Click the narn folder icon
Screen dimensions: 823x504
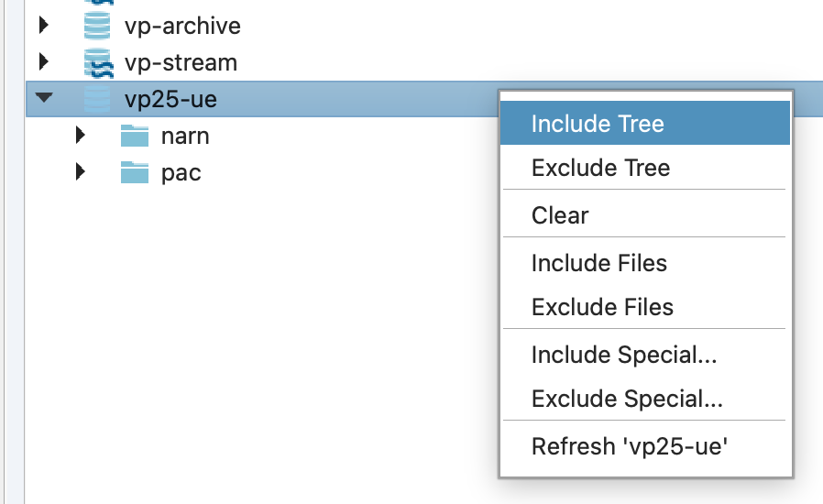click(135, 136)
